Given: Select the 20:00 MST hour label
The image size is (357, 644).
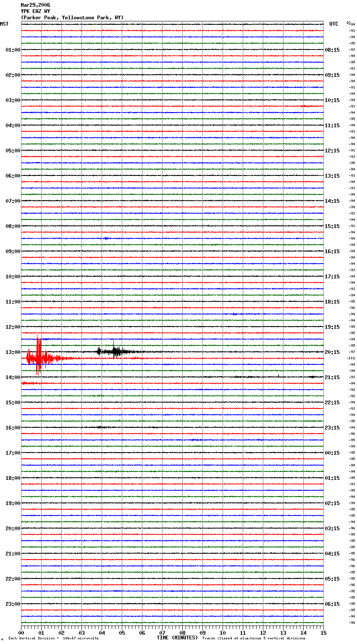Looking at the screenshot, I should point(13,529).
